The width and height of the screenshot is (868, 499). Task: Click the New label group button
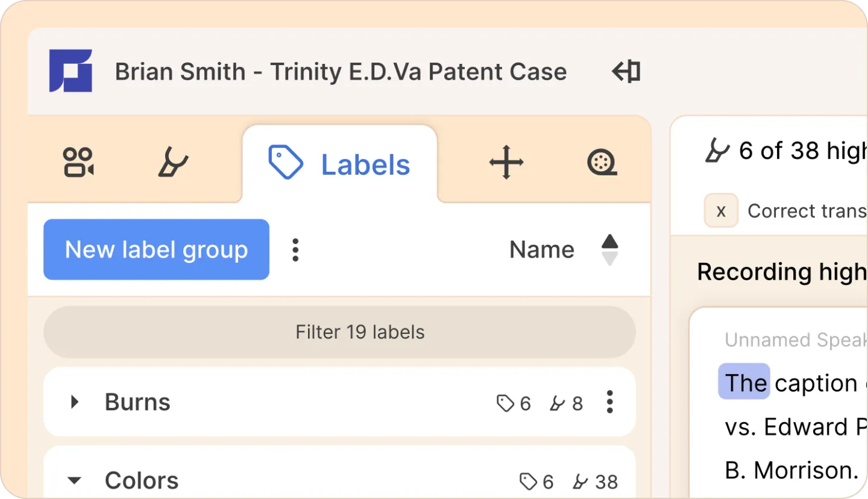click(156, 249)
